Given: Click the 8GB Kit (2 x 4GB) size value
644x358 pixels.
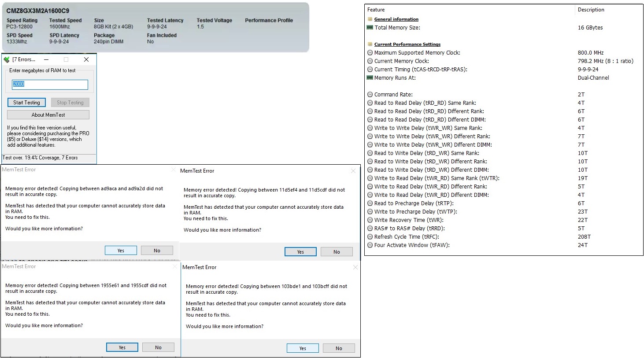Looking at the screenshot, I should coord(113,26).
